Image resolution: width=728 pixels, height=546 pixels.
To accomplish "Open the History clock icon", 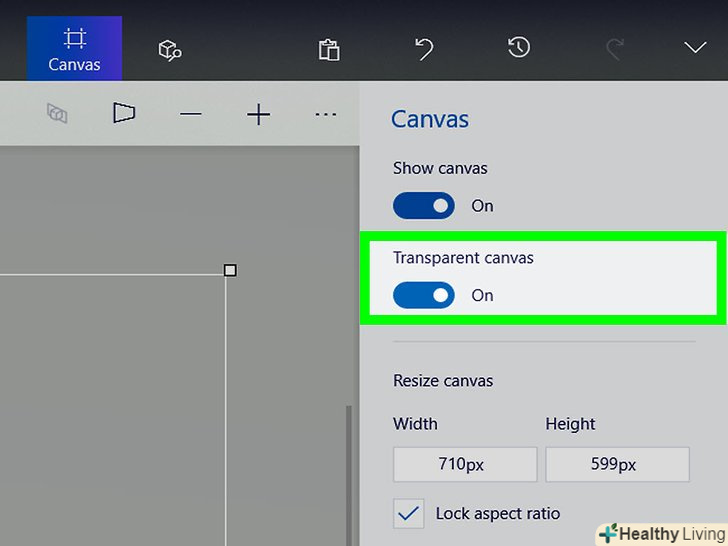I will coord(518,47).
